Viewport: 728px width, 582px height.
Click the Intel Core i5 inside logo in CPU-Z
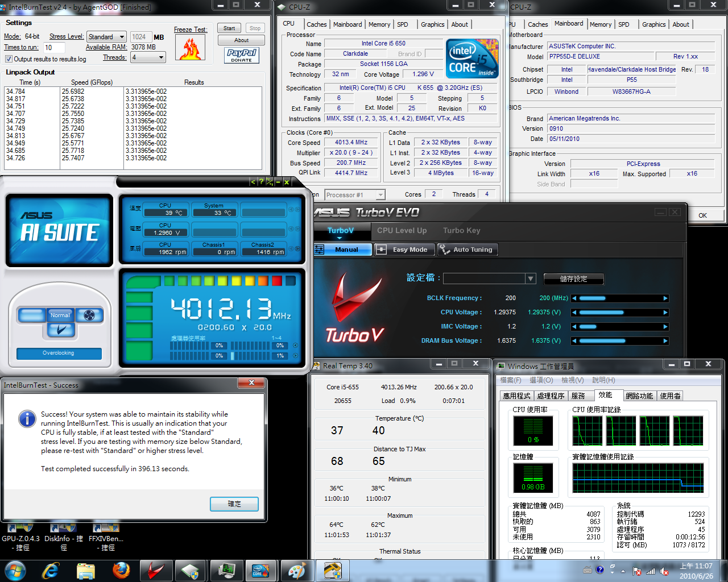point(472,59)
